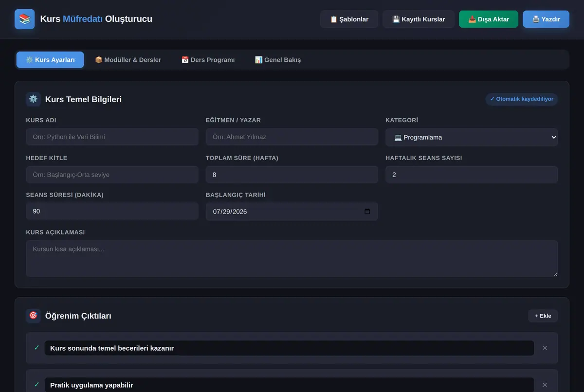584x392 pixels.
Task: Click checkmark next to 'Pratik uygulama yapabilir'
Action: tap(36, 385)
